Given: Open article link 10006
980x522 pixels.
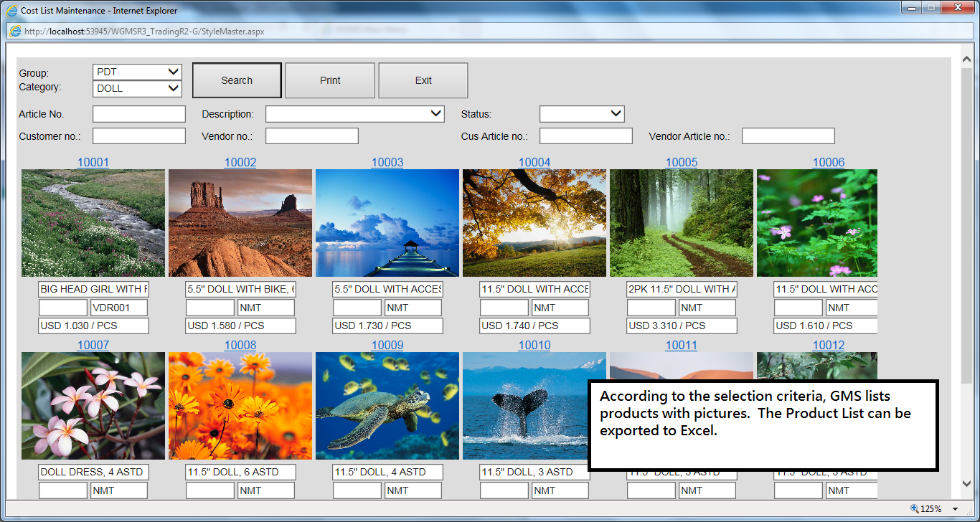Looking at the screenshot, I should click(x=829, y=162).
